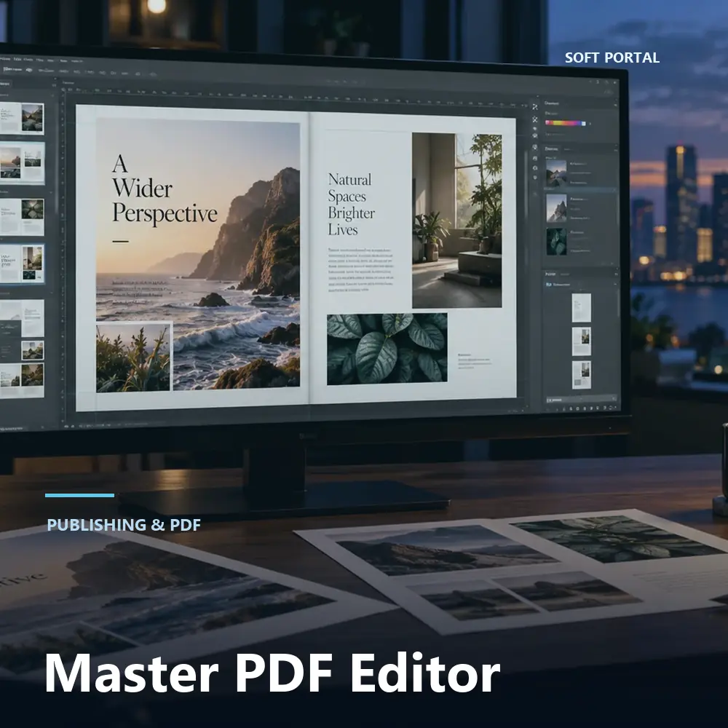This screenshot has height=728, width=728.
Task: Open the text-only page thumbnail in lower right panel
Action: point(581,307)
